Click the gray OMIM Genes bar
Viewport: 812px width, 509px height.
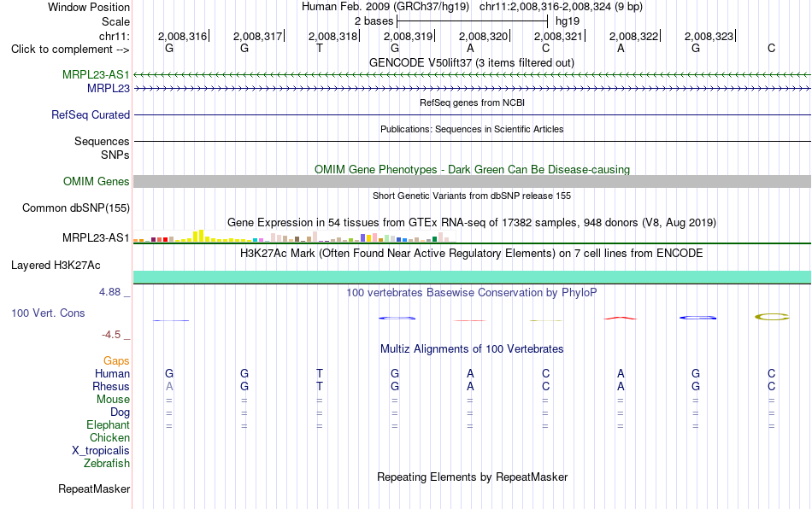tap(472, 182)
